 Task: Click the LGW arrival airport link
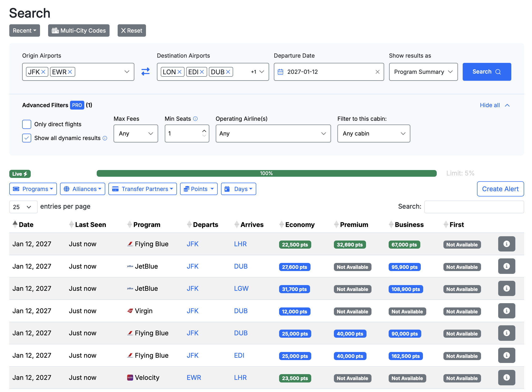click(241, 288)
